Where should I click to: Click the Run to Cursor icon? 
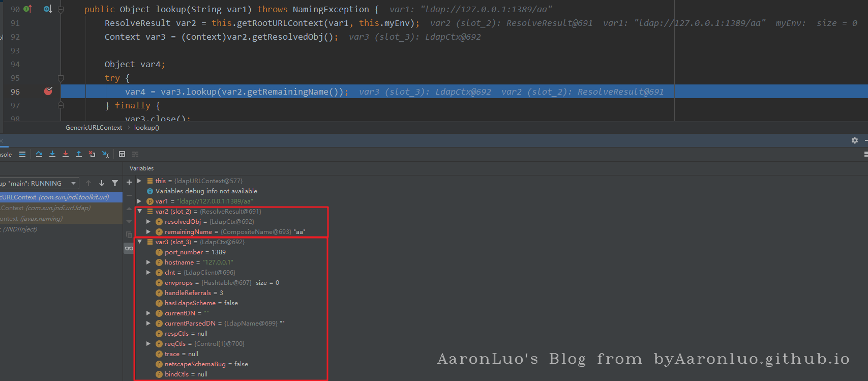click(105, 154)
